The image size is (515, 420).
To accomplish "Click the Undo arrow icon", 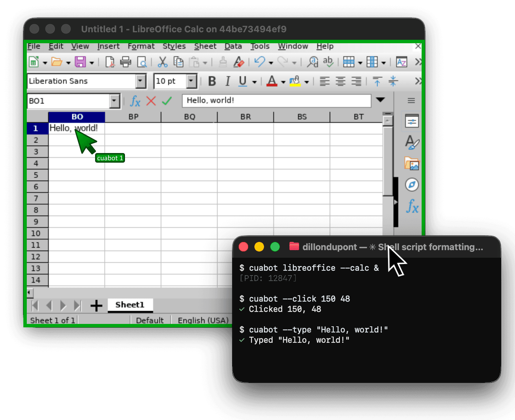I will 260,62.
